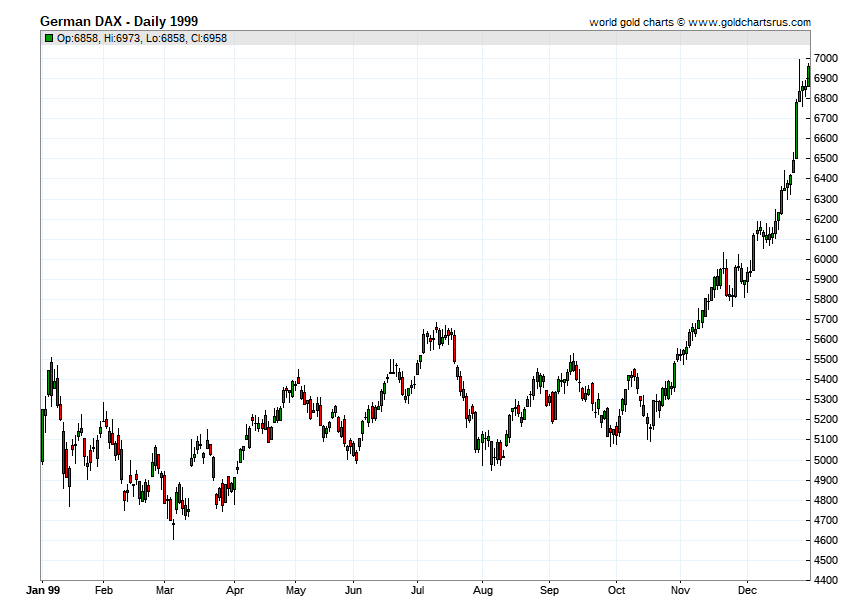The image size is (850, 616).
Task: Click the 7000 y-axis label
Action: coord(826,59)
